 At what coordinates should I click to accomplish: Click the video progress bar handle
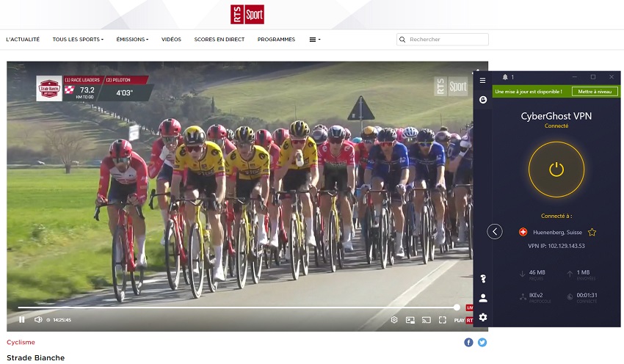point(457,307)
